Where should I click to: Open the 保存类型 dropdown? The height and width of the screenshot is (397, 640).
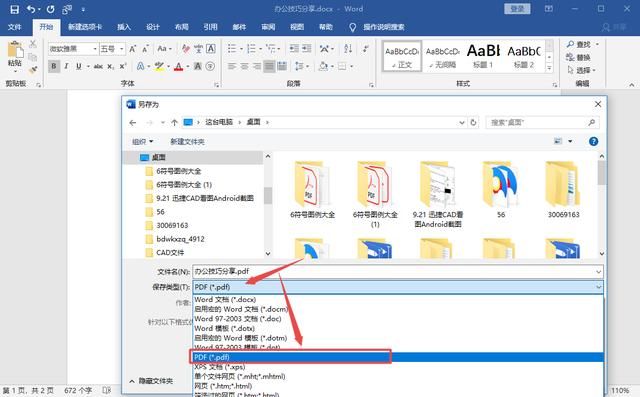click(398, 287)
